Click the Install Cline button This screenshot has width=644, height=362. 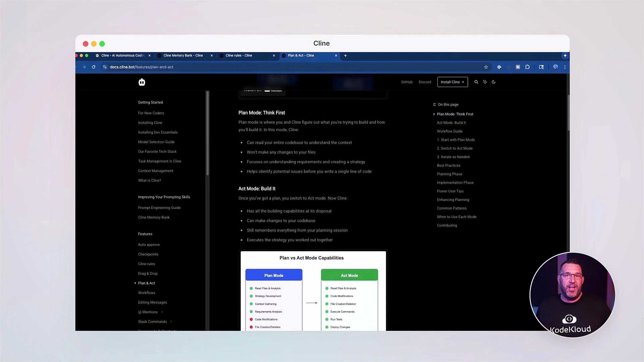[452, 82]
